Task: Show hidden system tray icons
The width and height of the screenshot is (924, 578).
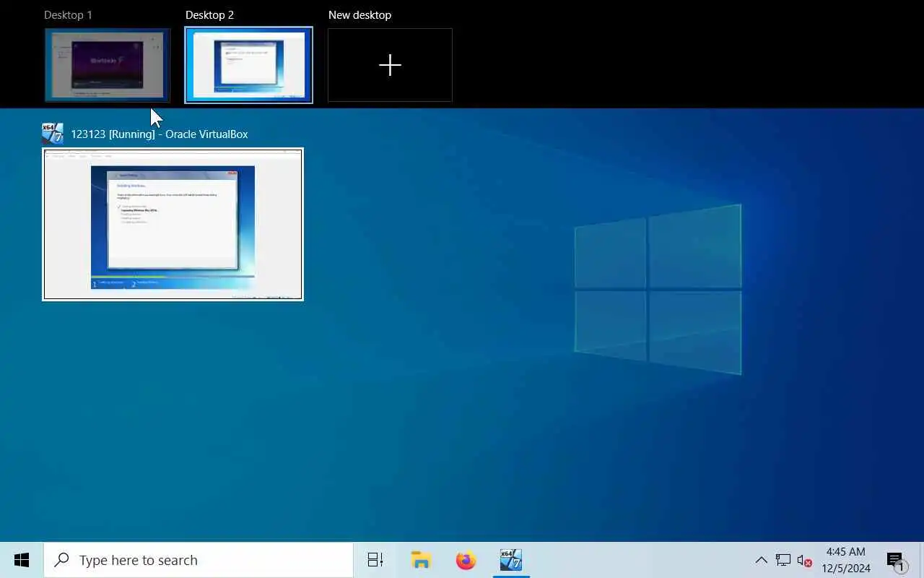Action: point(761,560)
